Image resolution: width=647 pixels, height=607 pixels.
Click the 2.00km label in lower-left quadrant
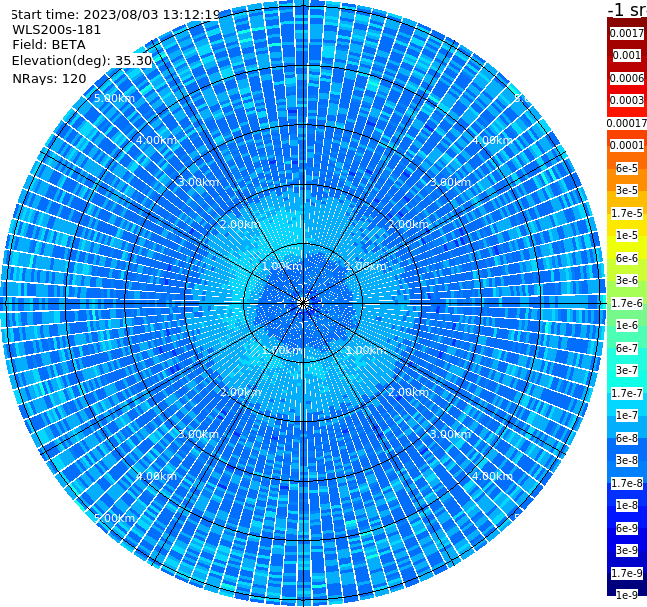pyautogui.click(x=241, y=392)
